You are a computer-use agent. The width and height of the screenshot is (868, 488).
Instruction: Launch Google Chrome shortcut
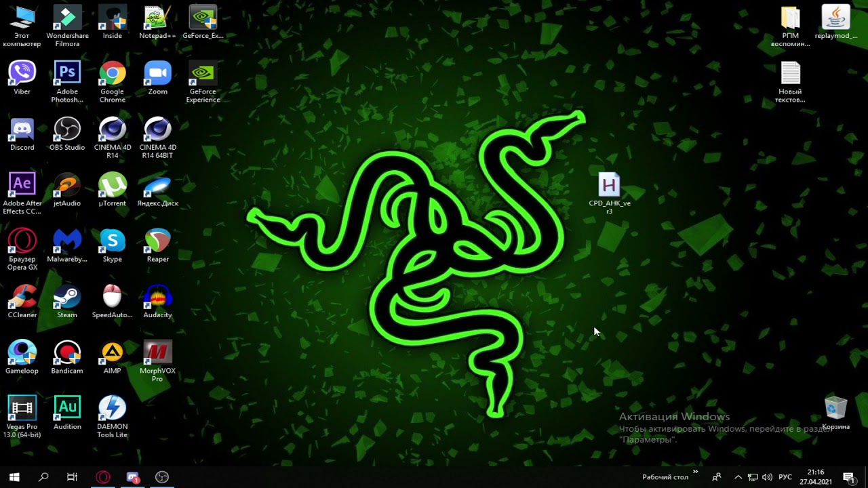(x=112, y=83)
